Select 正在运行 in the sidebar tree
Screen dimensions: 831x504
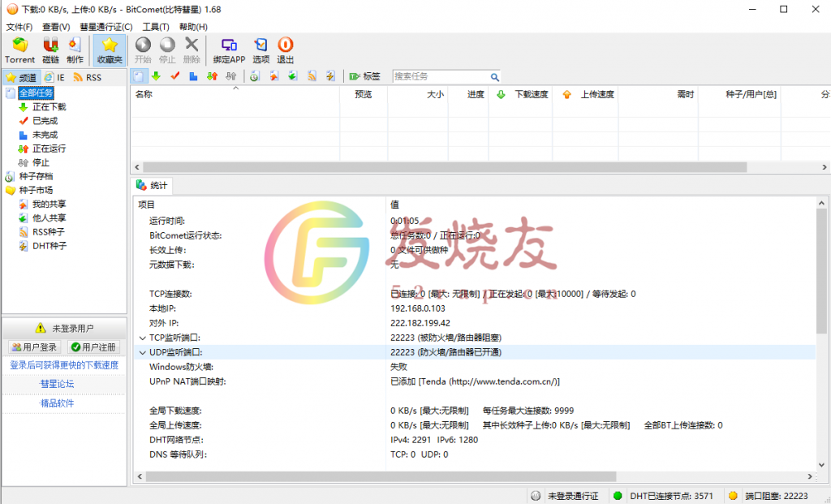[49, 149]
